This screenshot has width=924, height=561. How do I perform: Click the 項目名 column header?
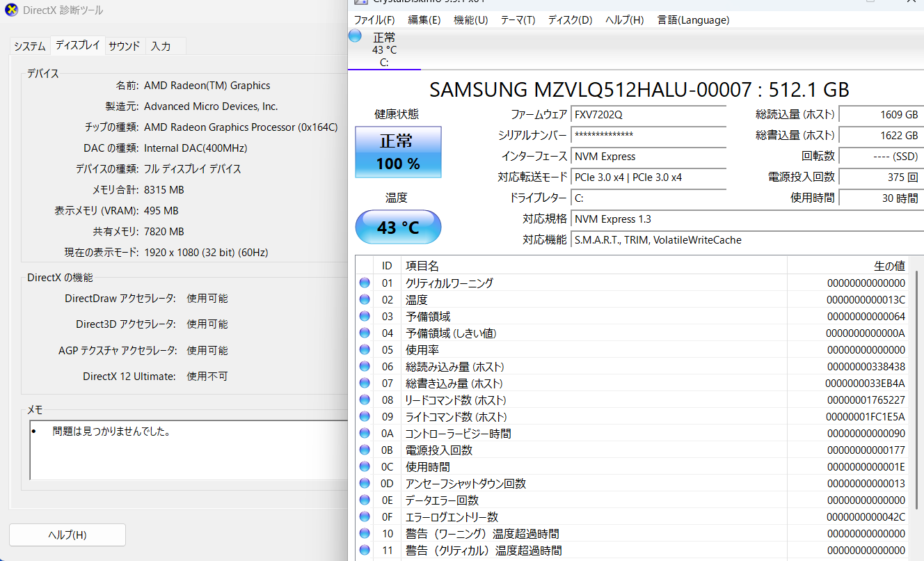click(594, 266)
